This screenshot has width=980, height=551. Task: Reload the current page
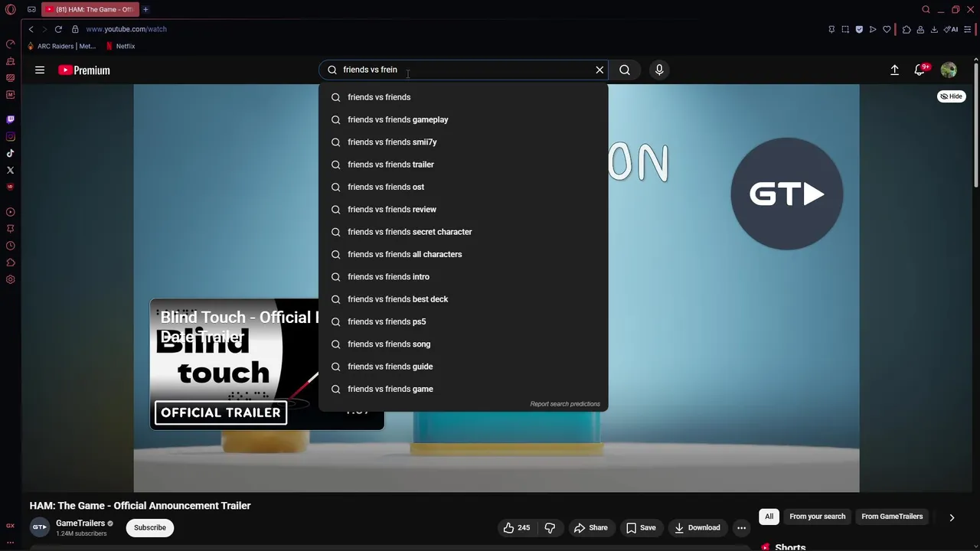click(x=58, y=29)
